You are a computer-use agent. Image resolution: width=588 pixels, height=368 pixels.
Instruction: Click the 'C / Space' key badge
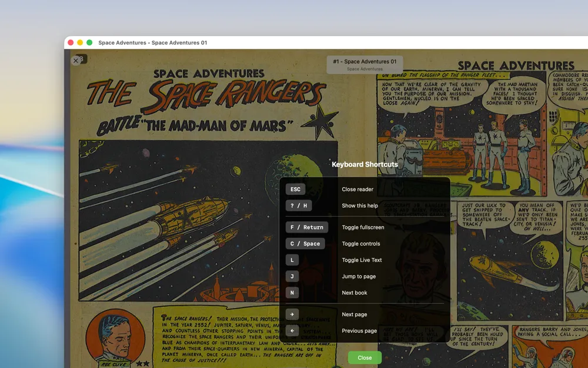click(x=305, y=244)
